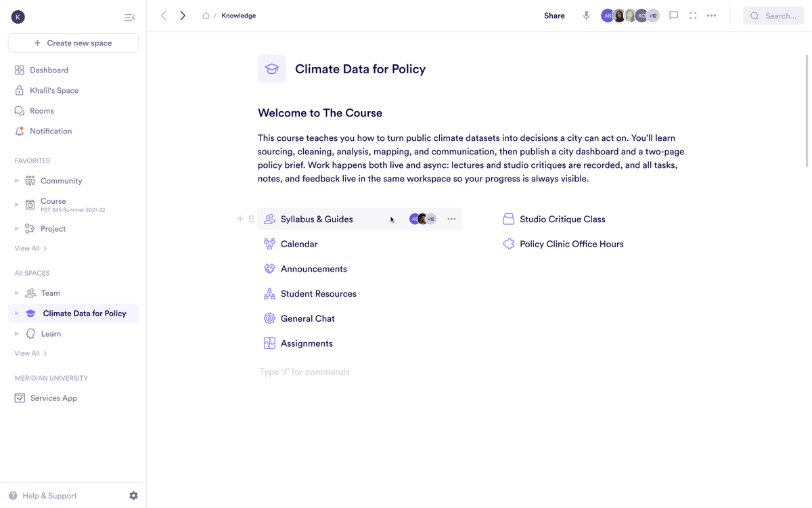812x508 pixels.
Task: Open the comments icon in top bar
Action: tap(673, 16)
